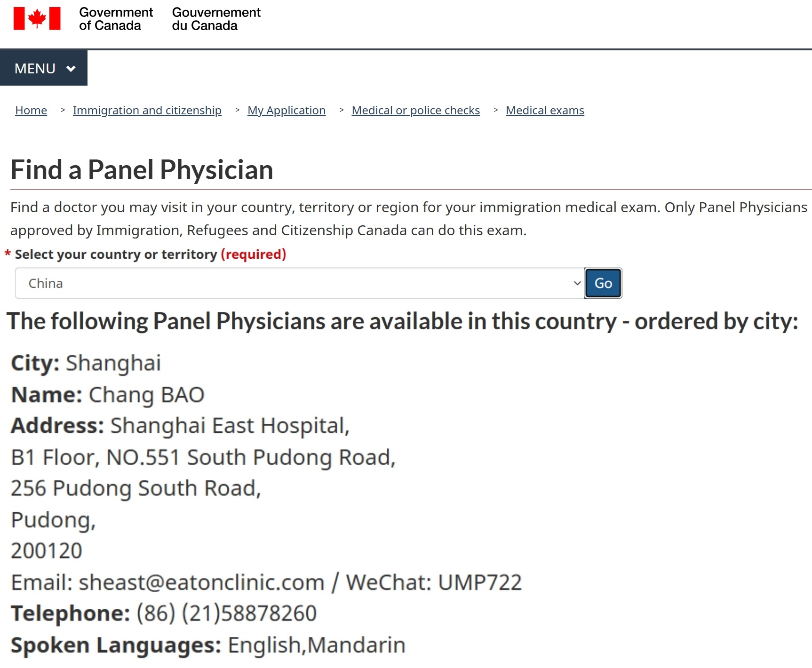The width and height of the screenshot is (812, 668).
Task: Open Immigration and citizenship breadcrumb
Action: (147, 110)
